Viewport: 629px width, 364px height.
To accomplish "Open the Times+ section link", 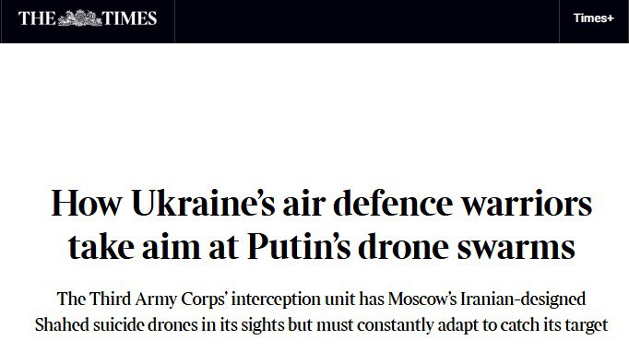I will tap(593, 18).
